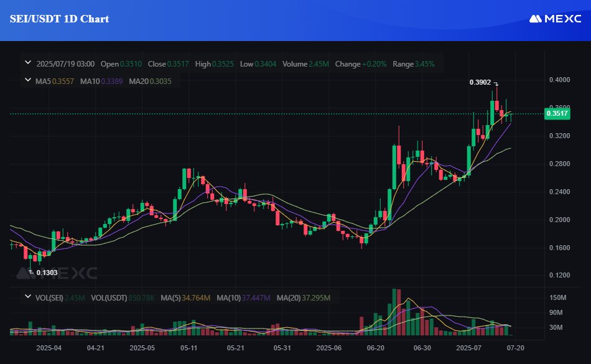Click the 0.1303 low price label

point(47,273)
